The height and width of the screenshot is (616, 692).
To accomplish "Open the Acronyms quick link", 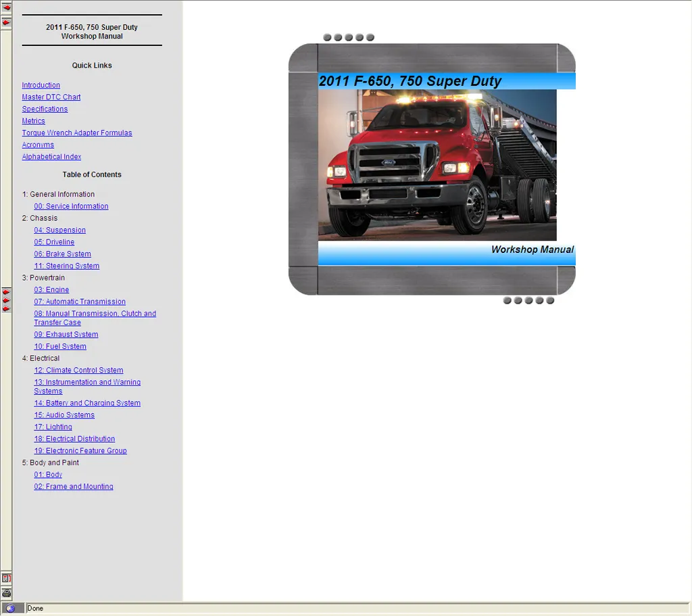I will [38, 145].
